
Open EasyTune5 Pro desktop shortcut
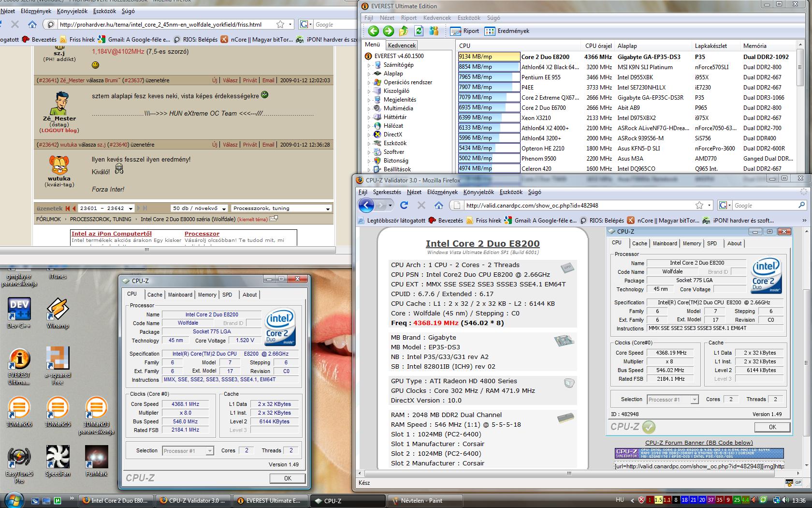pos(19,464)
